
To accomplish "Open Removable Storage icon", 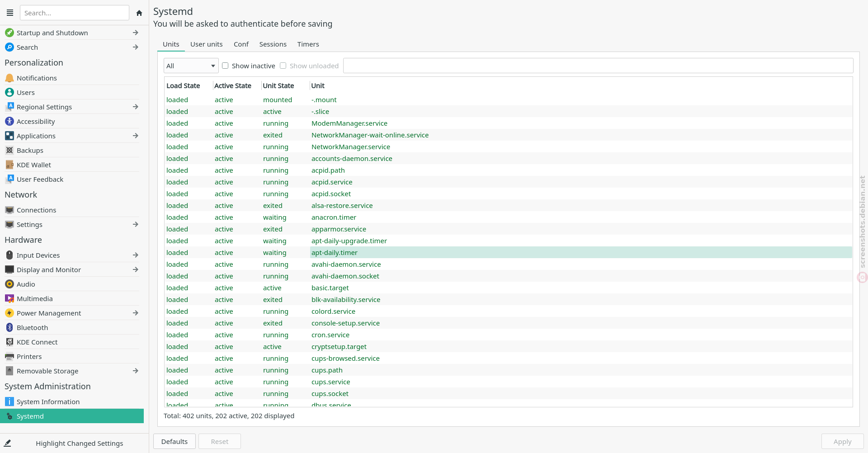I will click(9, 371).
